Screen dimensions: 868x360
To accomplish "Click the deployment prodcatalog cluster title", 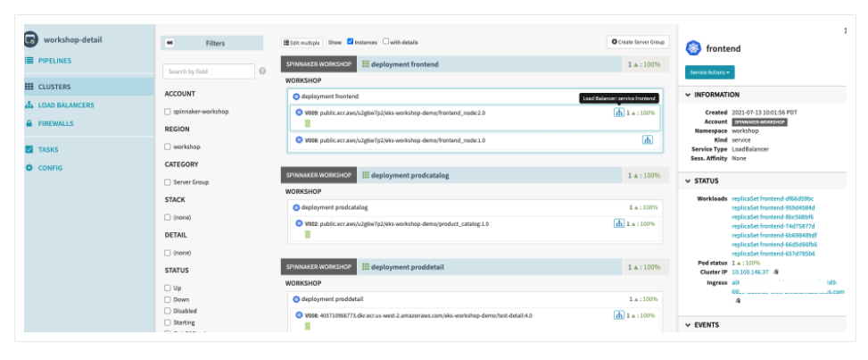I will pos(410,175).
